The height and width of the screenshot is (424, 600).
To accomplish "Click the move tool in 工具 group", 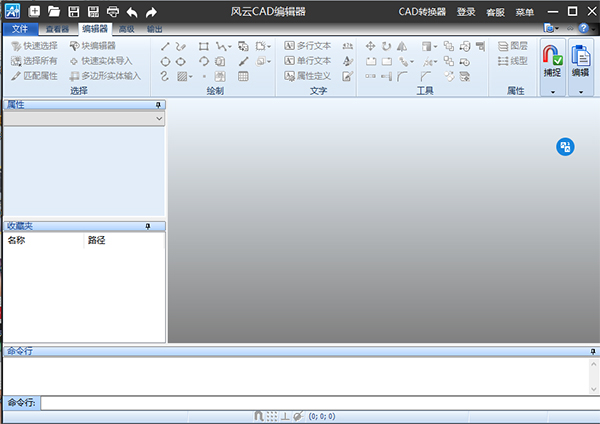I will click(x=370, y=46).
